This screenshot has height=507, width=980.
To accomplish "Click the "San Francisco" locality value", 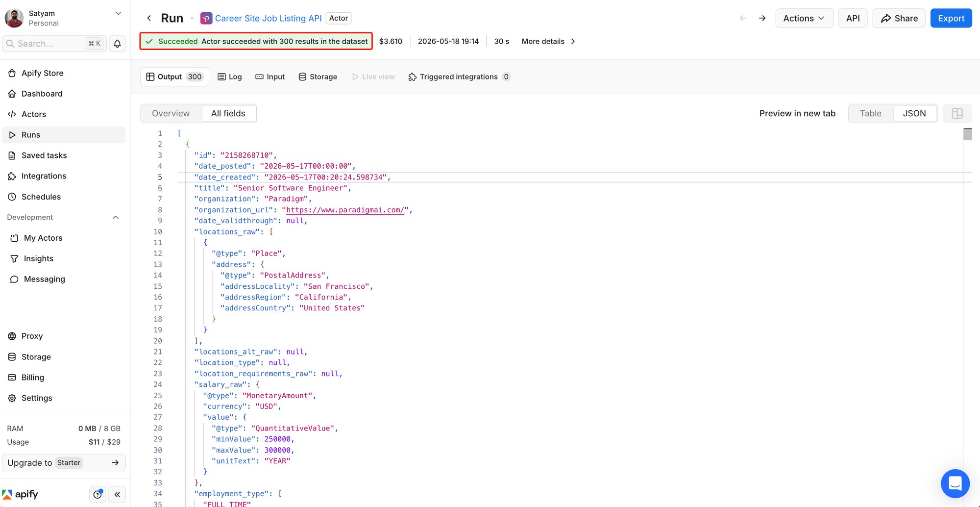I will (x=336, y=286).
